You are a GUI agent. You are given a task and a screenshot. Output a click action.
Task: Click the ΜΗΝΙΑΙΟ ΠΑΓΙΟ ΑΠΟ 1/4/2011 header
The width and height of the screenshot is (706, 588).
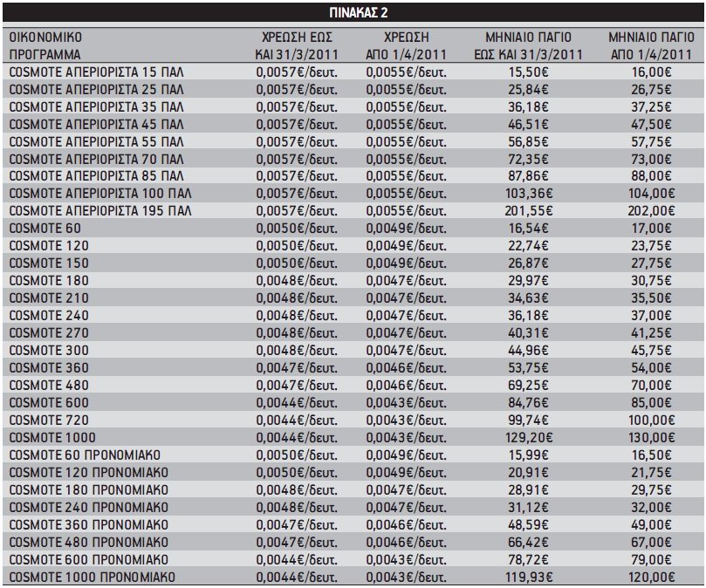coord(642,47)
